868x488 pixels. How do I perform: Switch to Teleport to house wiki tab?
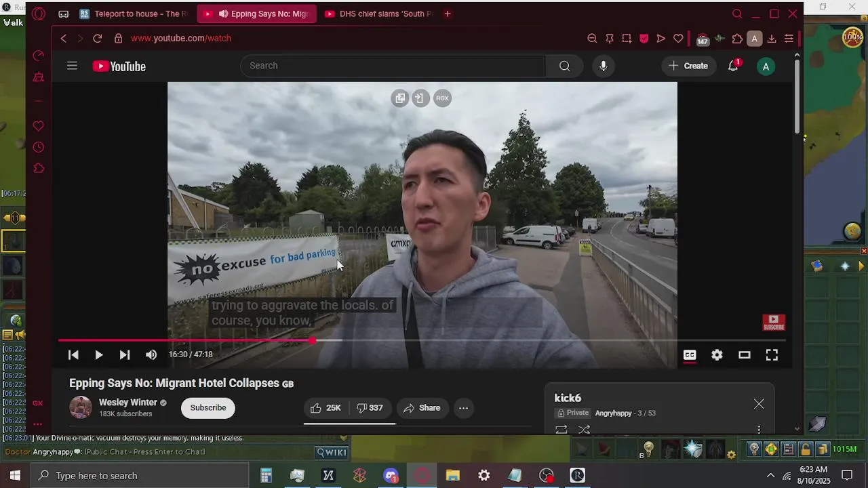click(134, 14)
